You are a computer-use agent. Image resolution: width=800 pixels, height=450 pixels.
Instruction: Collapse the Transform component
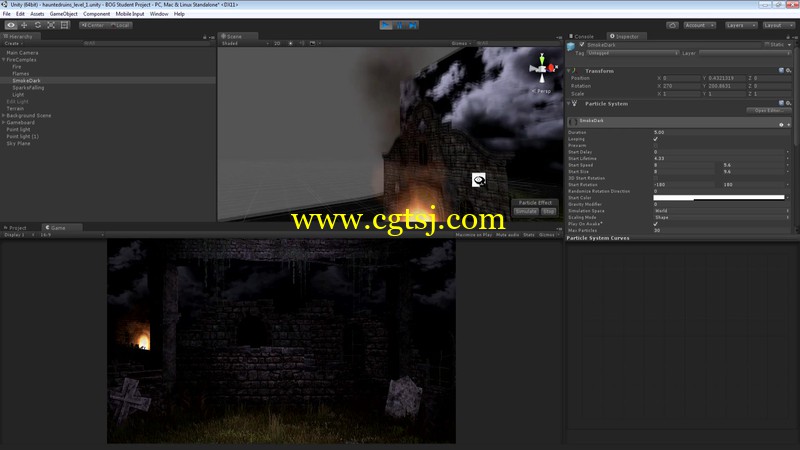click(569, 70)
